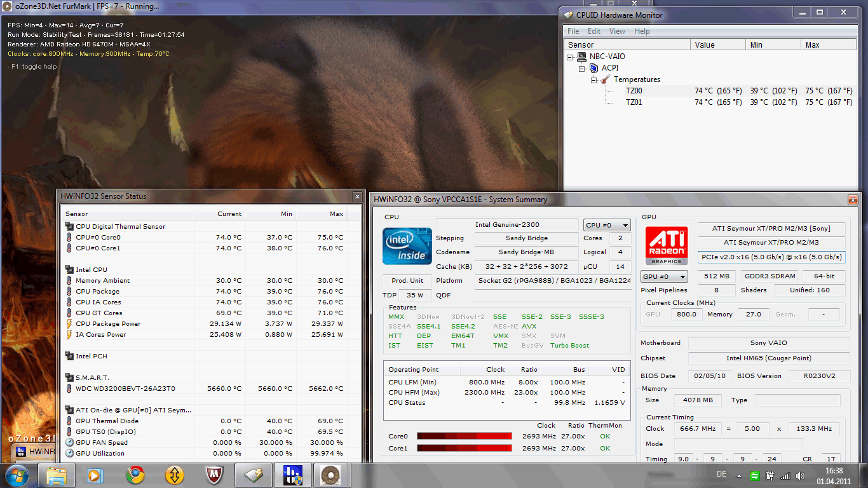Image resolution: width=868 pixels, height=488 pixels.
Task: Open Edit menu in Hardware Monitor
Action: coord(594,31)
